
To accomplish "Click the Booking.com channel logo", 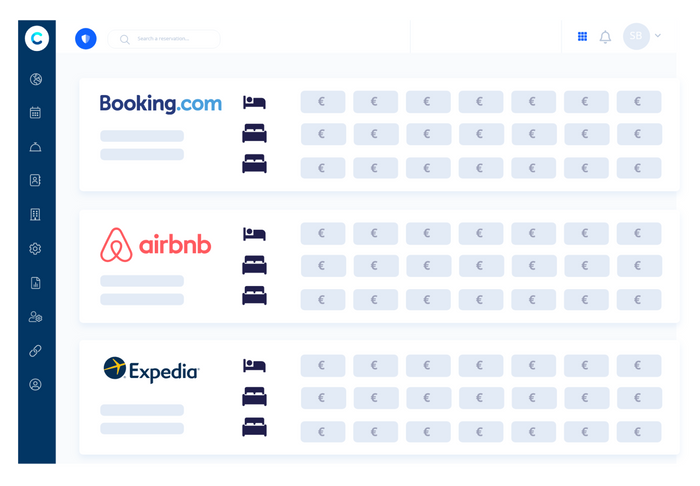I will [161, 103].
